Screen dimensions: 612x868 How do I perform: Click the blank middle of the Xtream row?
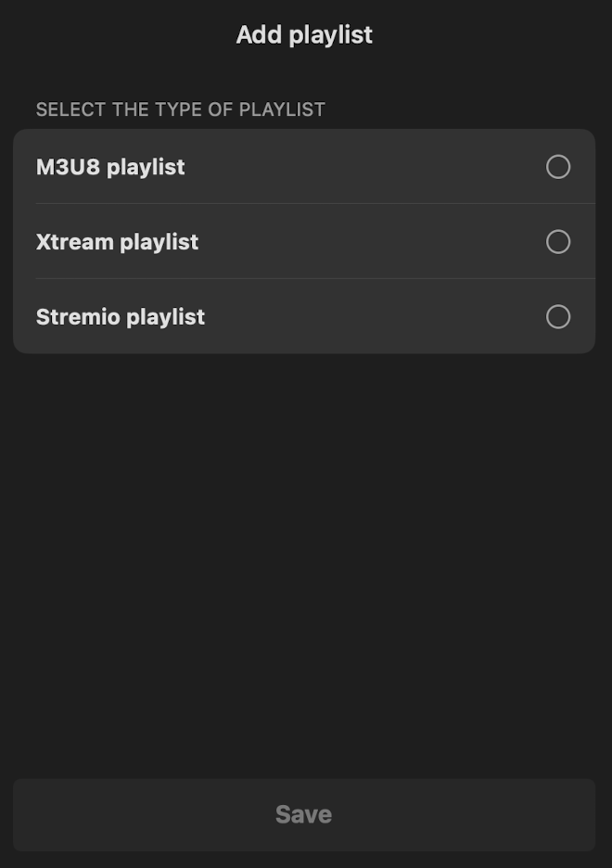point(371,242)
